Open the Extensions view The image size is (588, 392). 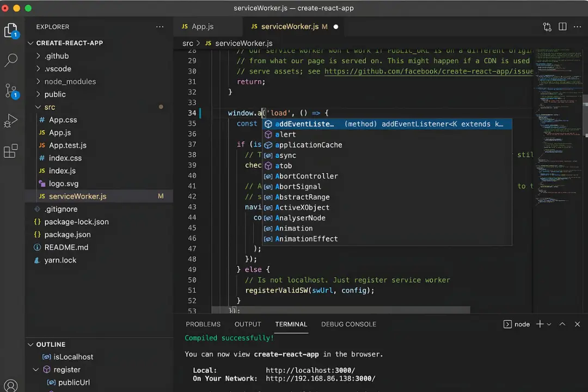(x=10, y=151)
